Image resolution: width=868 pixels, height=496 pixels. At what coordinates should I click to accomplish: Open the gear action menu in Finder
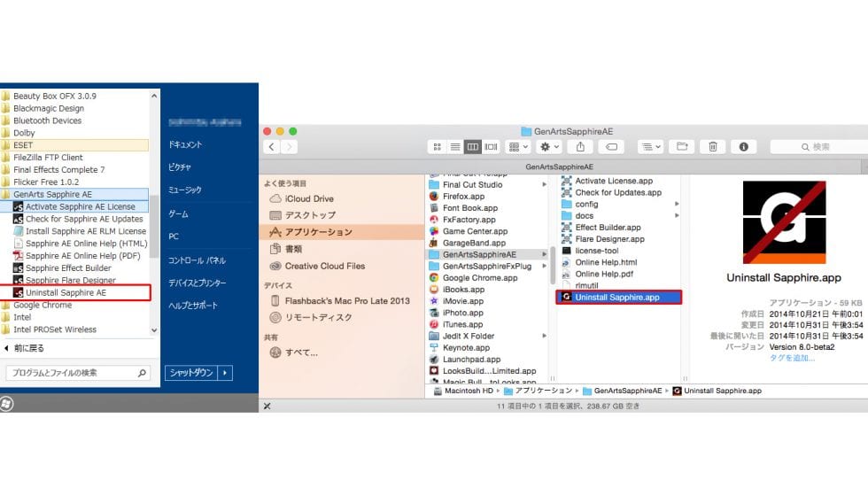coord(550,147)
